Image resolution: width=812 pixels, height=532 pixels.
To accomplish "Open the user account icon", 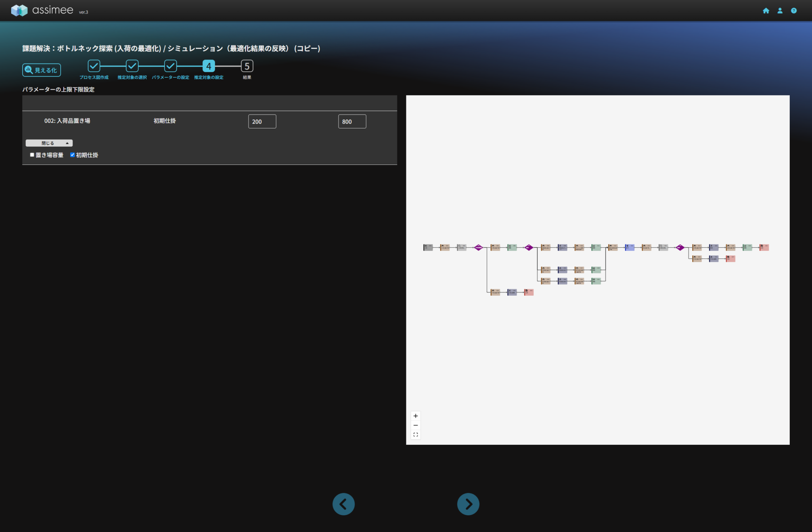I will tap(779, 11).
